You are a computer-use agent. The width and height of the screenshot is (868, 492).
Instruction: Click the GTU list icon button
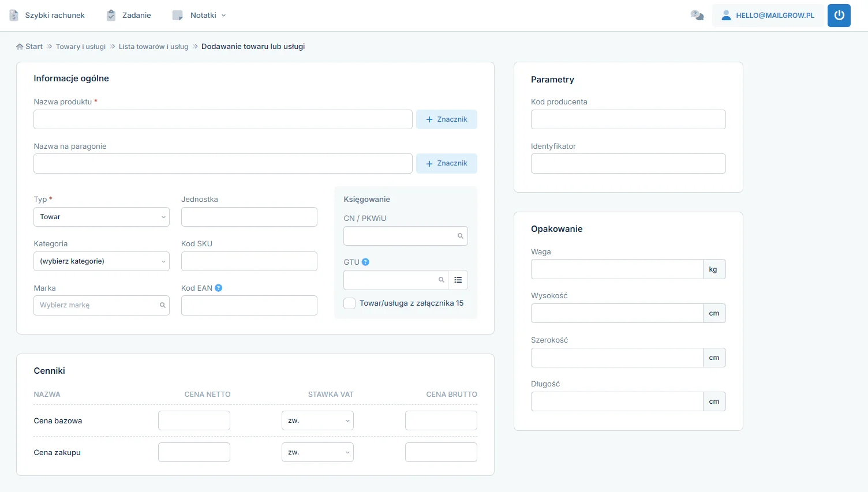458,280
